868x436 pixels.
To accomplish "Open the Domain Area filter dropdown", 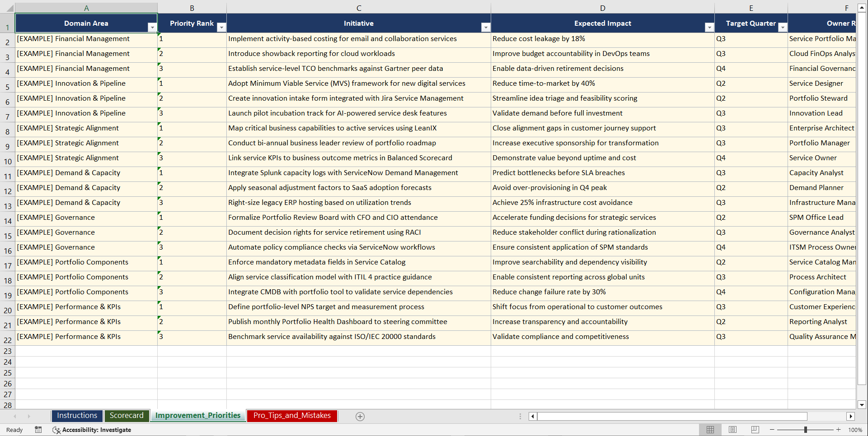I will click(x=153, y=27).
